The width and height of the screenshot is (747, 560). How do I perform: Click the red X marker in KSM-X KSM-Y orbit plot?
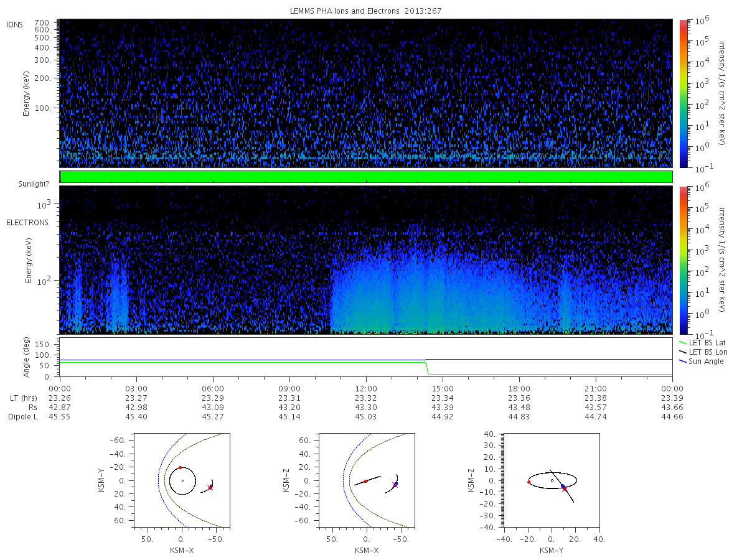tap(209, 487)
